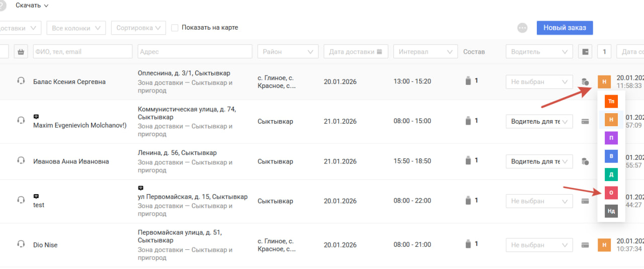Click coins payment icon in Балас row

click(x=585, y=81)
